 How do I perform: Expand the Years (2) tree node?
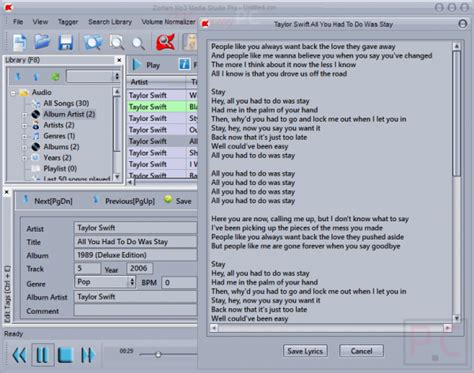click(24, 158)
